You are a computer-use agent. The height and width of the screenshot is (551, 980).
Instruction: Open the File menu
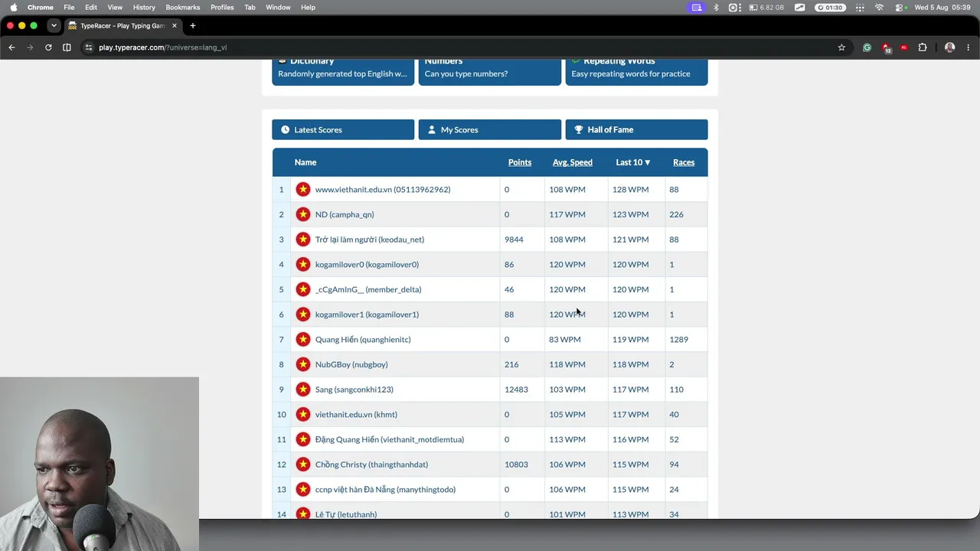point(69,7)
